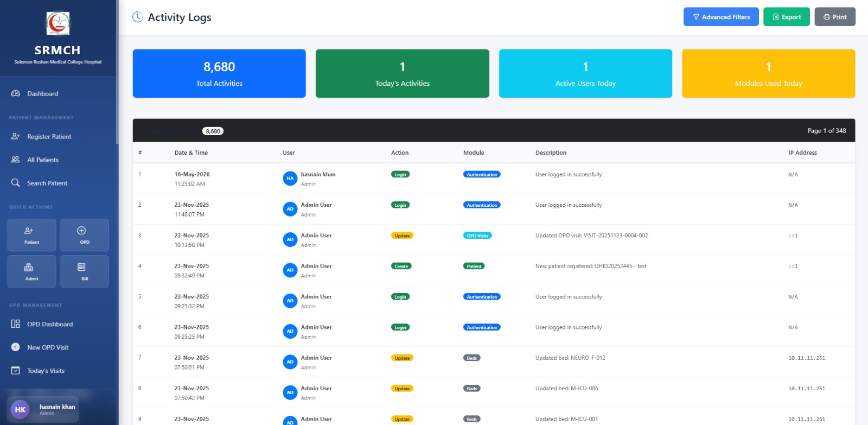868x425 pixels.
Task: Click the HA avatar for hasnain khan
Action: 290,178
